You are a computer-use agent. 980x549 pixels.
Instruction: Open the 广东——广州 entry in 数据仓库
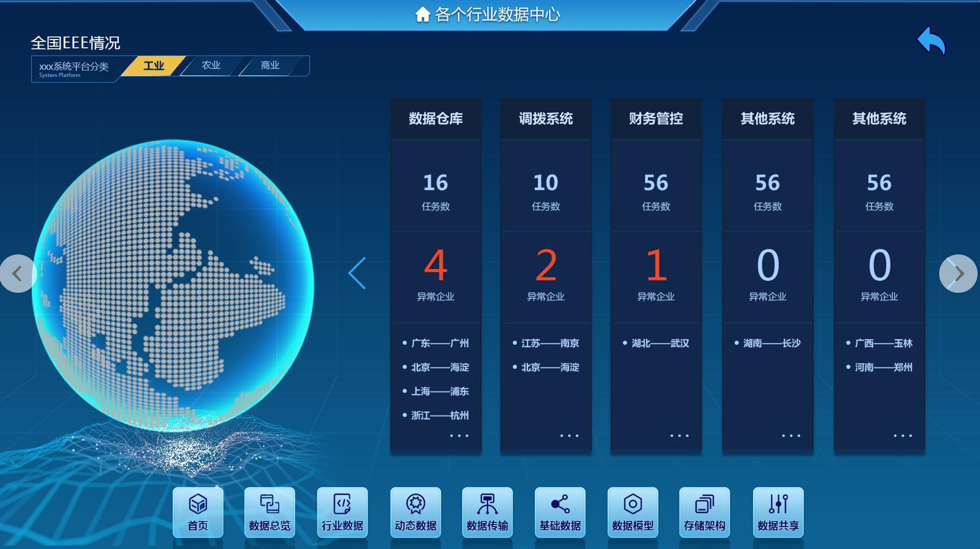pos(440,343)
